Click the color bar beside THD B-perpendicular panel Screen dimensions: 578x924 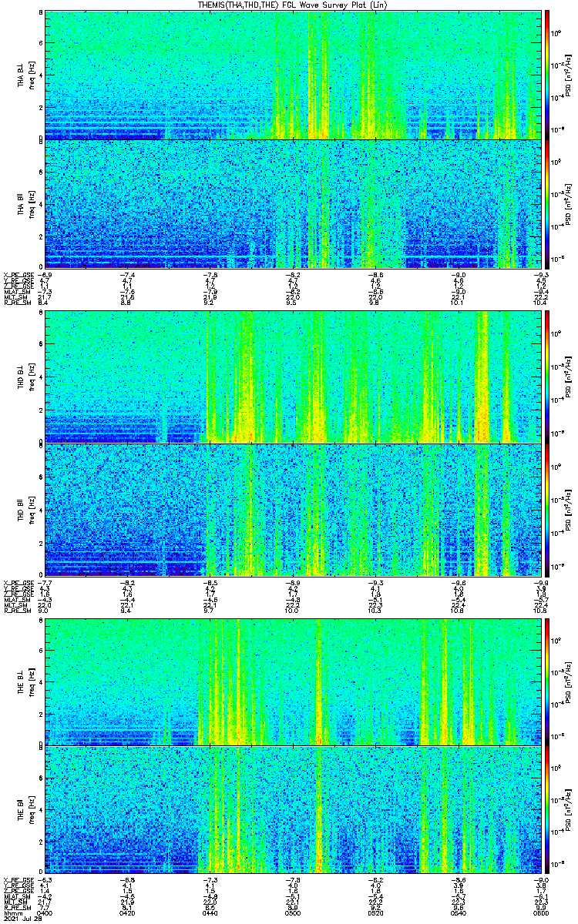pyautogui.click(x=547, y=377)
